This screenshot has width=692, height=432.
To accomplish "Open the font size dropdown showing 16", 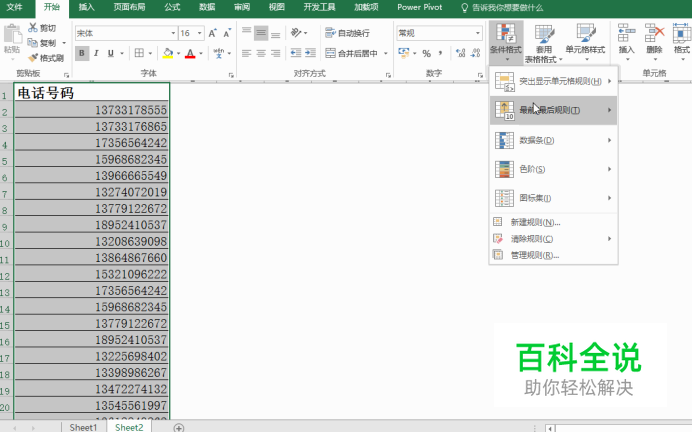I will pyautogui.click(x=199, y=33).
